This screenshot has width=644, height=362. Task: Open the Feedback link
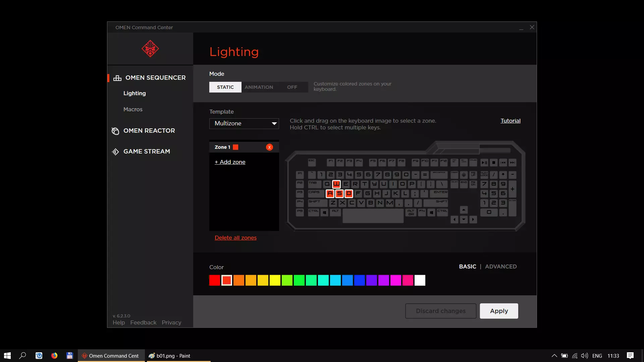(143, 322)
